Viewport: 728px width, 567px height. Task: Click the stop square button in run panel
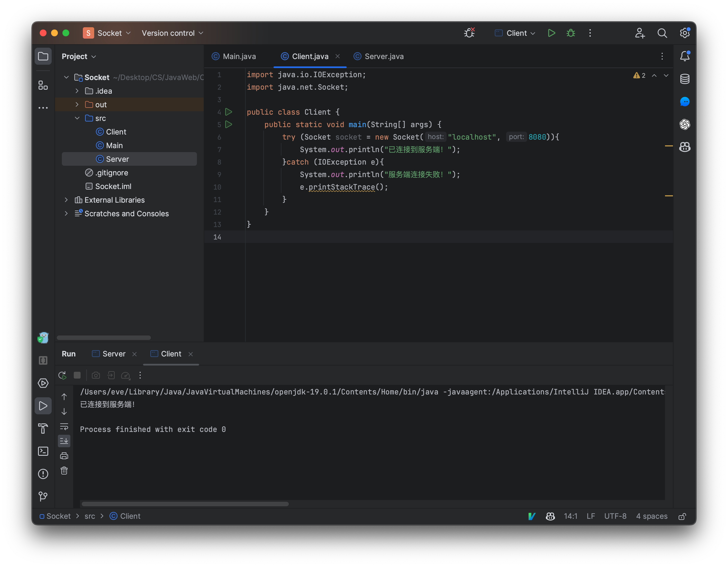point(77,375)
